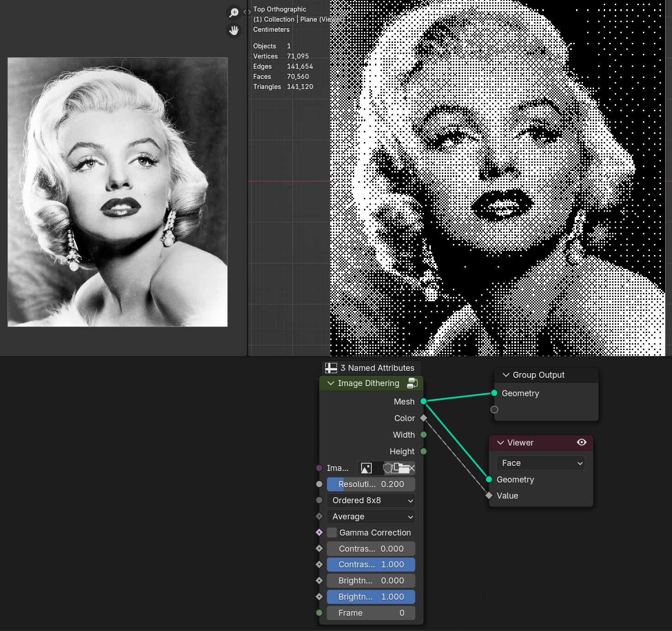Click the Image Dithering node title
This screenshot has width=672, height=631.
(369, 383)
